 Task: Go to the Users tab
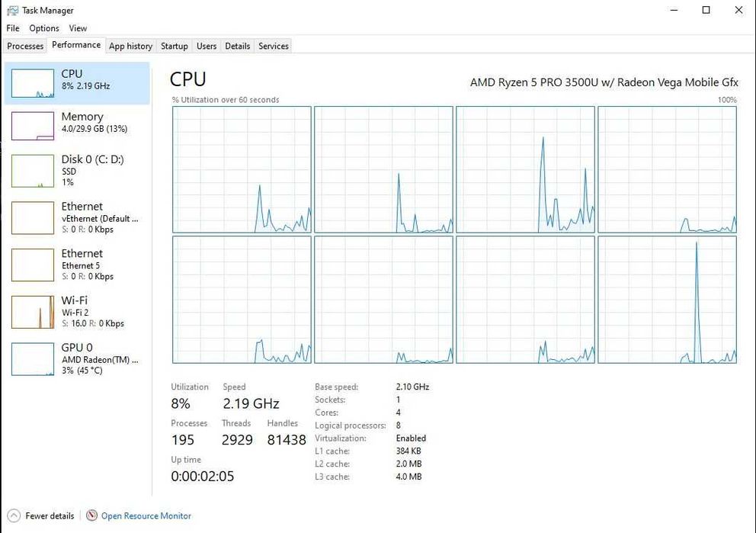(x=207, y=46)
